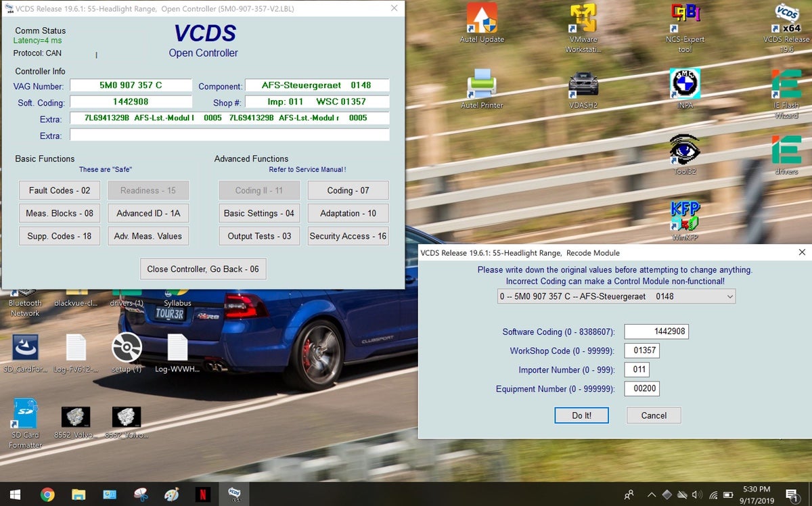Expand the AFS-Steuergeraet module selector dropdown

pyautogui.click(x=729, y=296)
